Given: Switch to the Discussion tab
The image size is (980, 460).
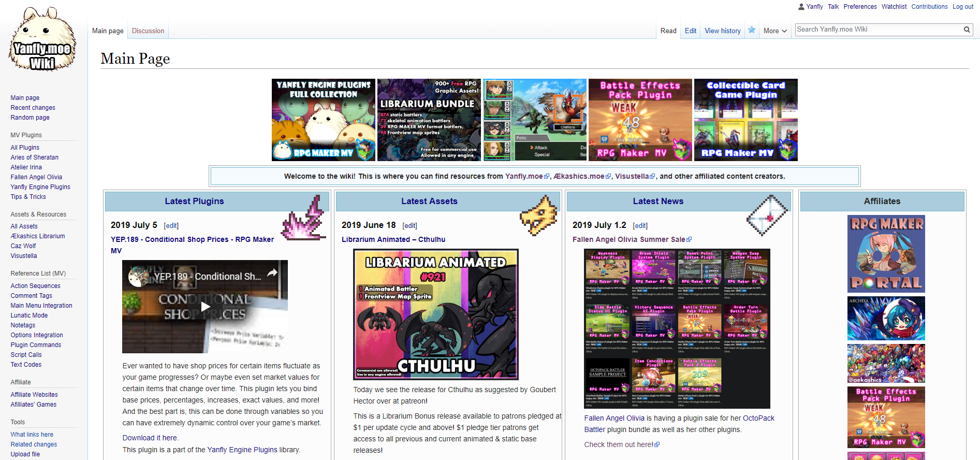Looking at the screenshot, I should click(x=148, y=31).
